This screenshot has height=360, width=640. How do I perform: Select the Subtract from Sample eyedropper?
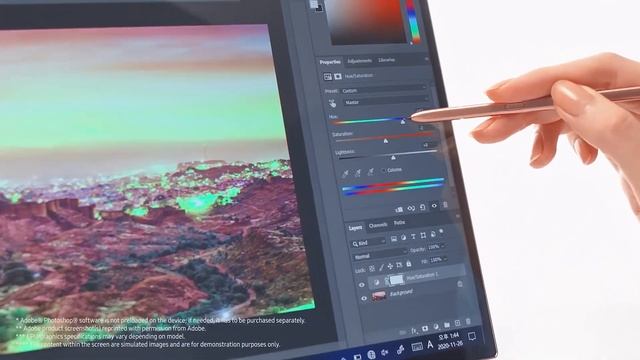coord(370,172)
